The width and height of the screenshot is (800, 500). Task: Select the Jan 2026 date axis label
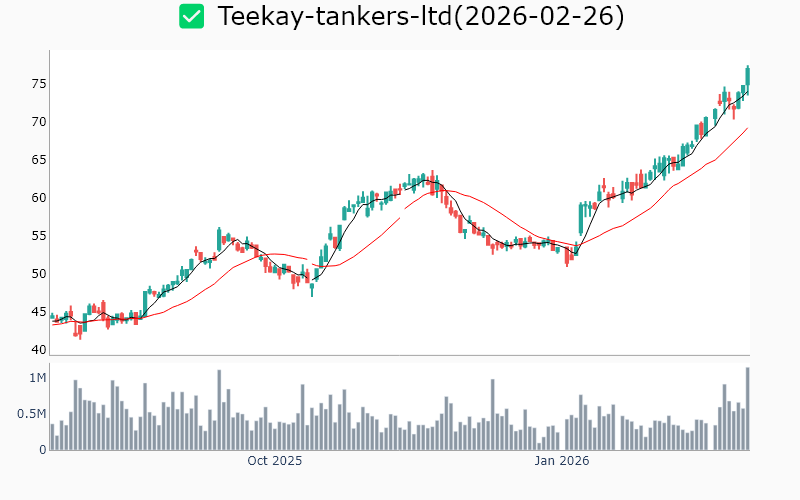561,461
